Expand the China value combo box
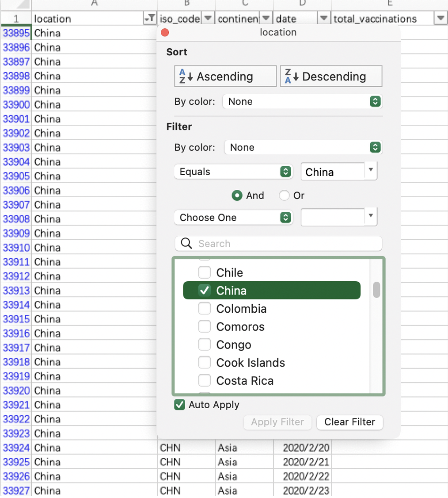This screenshot has width=448, height=498. pyautogui.click(x=371, y=171)
